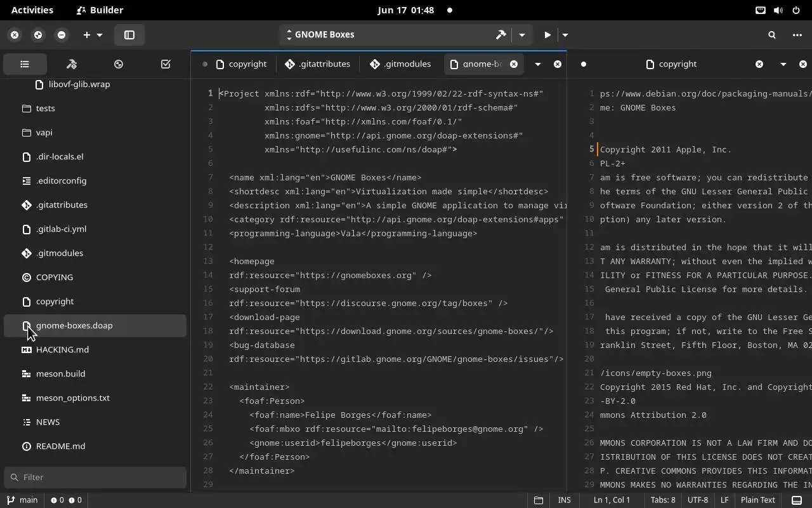Toggle the left sidebar panel visibility

(x=129, y=35)
